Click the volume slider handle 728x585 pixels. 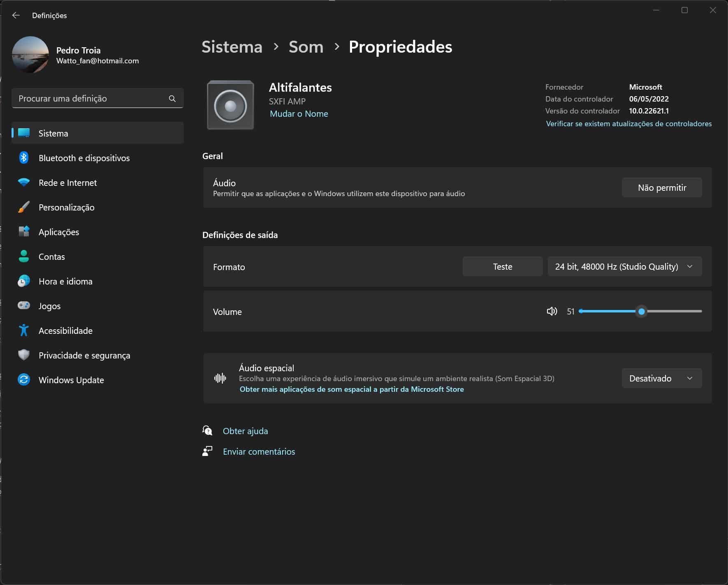641,312
